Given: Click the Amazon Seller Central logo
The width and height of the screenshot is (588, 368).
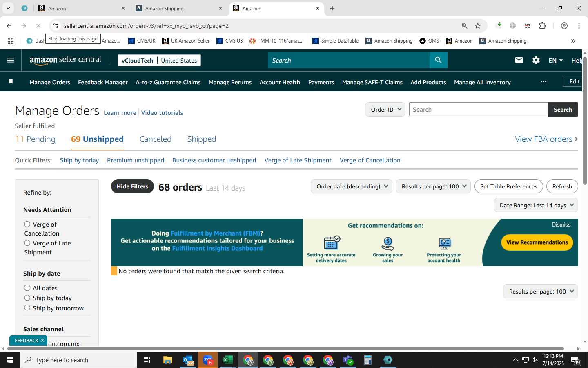Looking at the screenshot, I should click(x=65, y=61).
